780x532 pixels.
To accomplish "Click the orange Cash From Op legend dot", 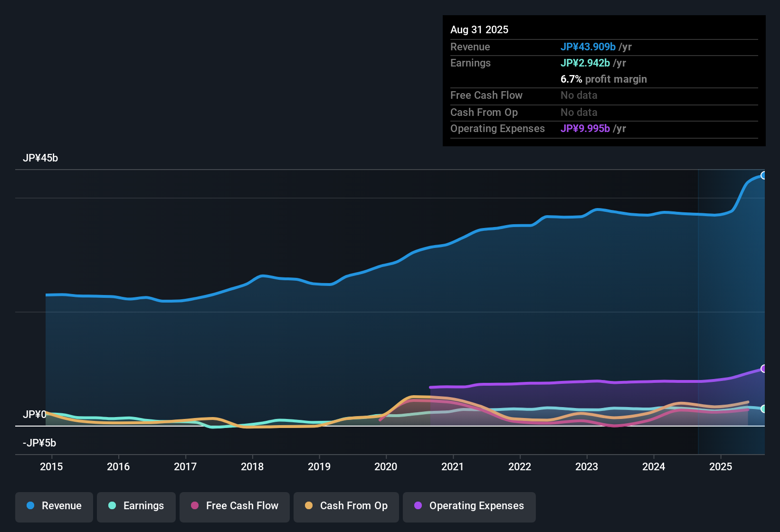I will (309, 506).
